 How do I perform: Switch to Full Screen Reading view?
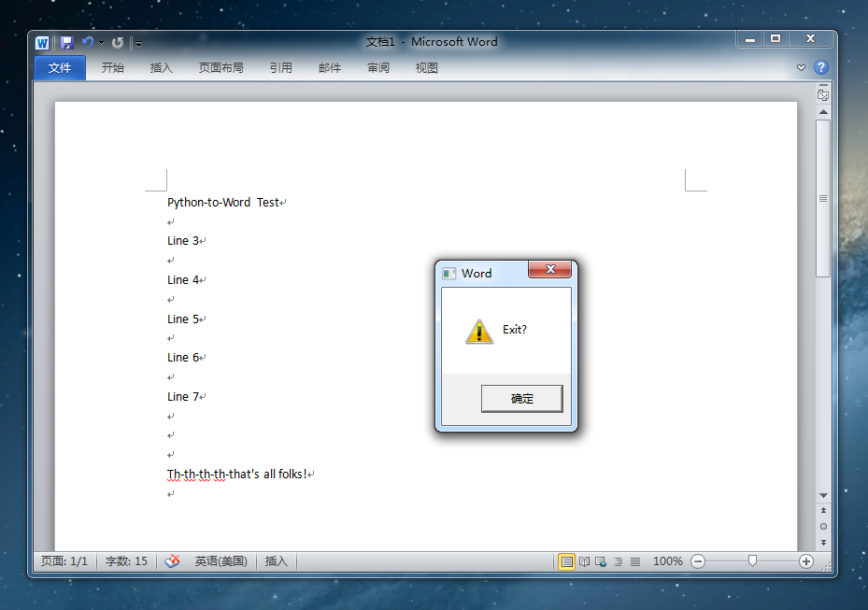click(x=584, y=561)
